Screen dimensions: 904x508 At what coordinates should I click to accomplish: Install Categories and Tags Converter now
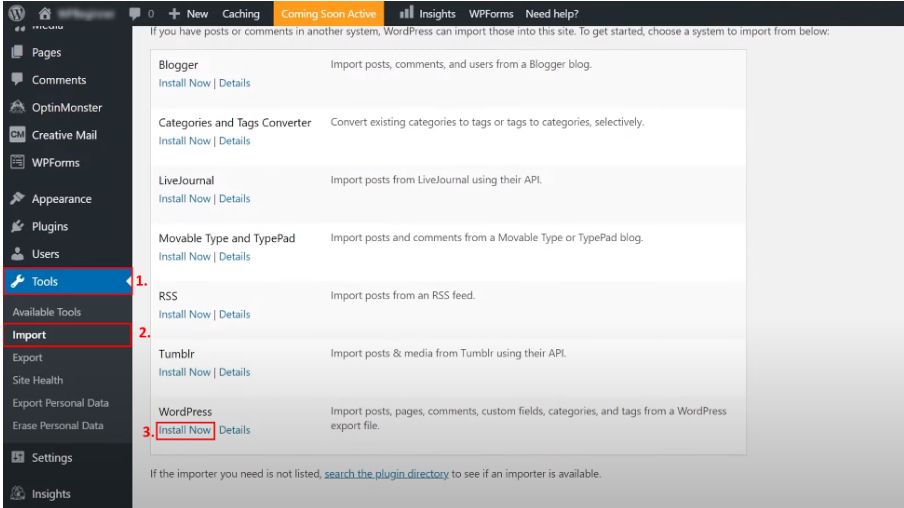coord(184,141)
